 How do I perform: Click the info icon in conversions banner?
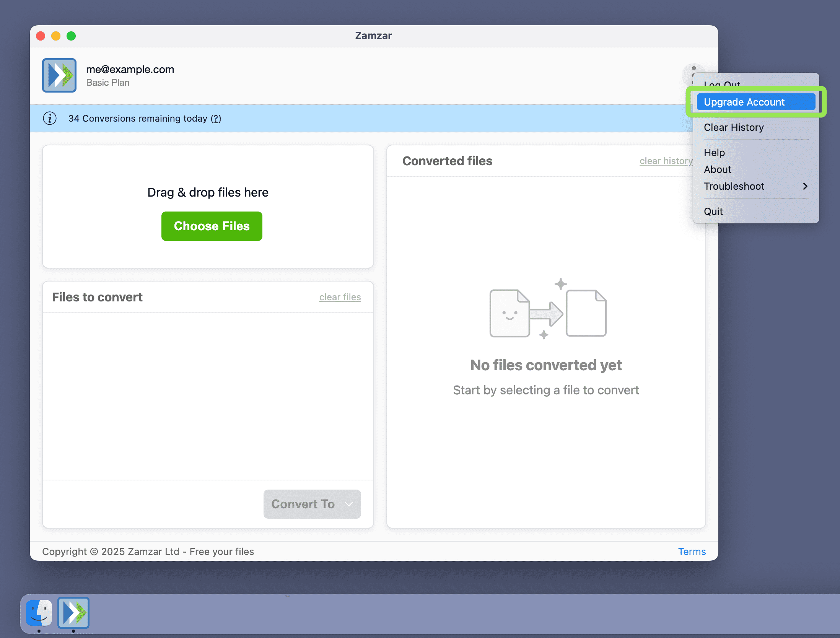(x=50, y=119)
